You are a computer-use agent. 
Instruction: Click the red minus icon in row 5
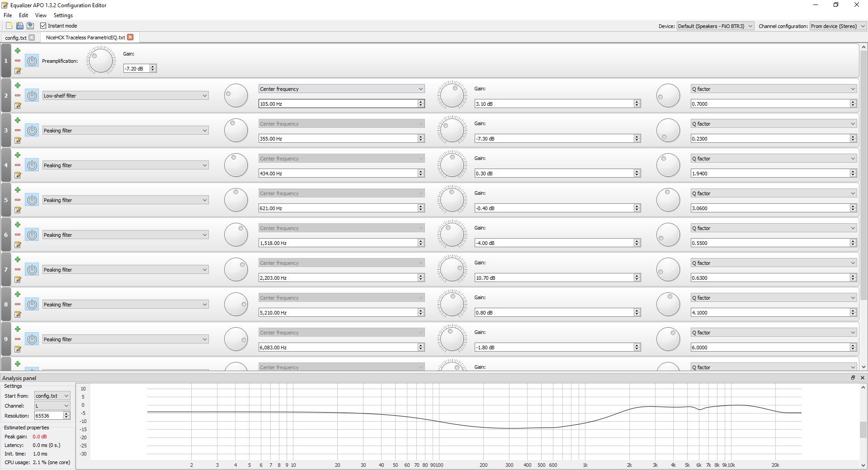(18, 200)
